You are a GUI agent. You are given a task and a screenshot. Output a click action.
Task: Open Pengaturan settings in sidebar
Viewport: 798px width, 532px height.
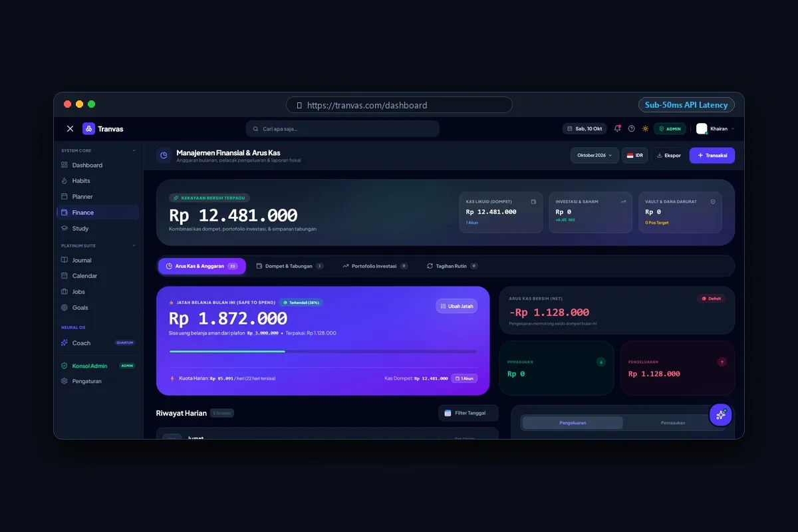point(97,381)
